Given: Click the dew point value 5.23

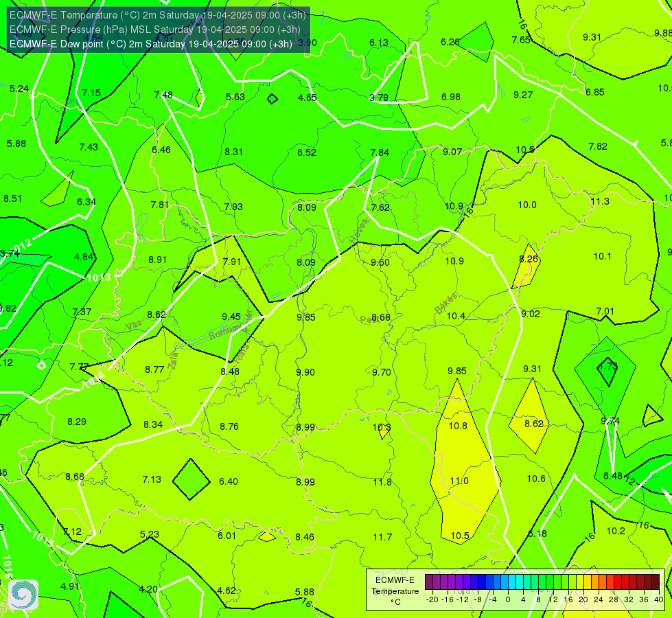Looking at the screenshot, I should (150, 534).
